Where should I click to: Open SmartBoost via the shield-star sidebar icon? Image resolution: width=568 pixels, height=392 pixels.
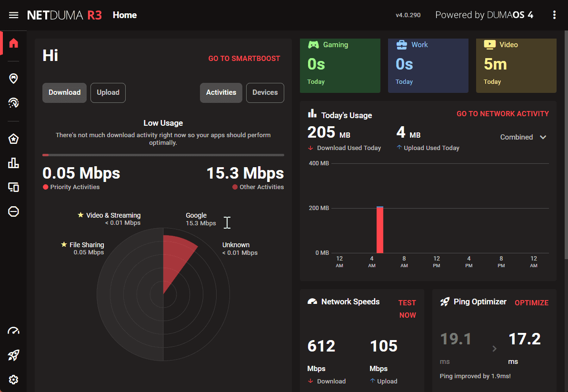13,139
